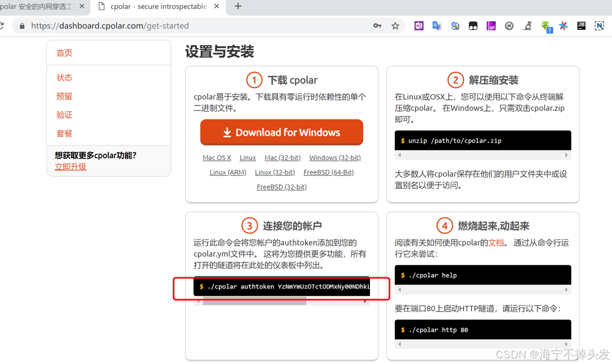This screenshot has width=612, height=364.
Task: Open a new browser tab
Action: click(237, 6)
